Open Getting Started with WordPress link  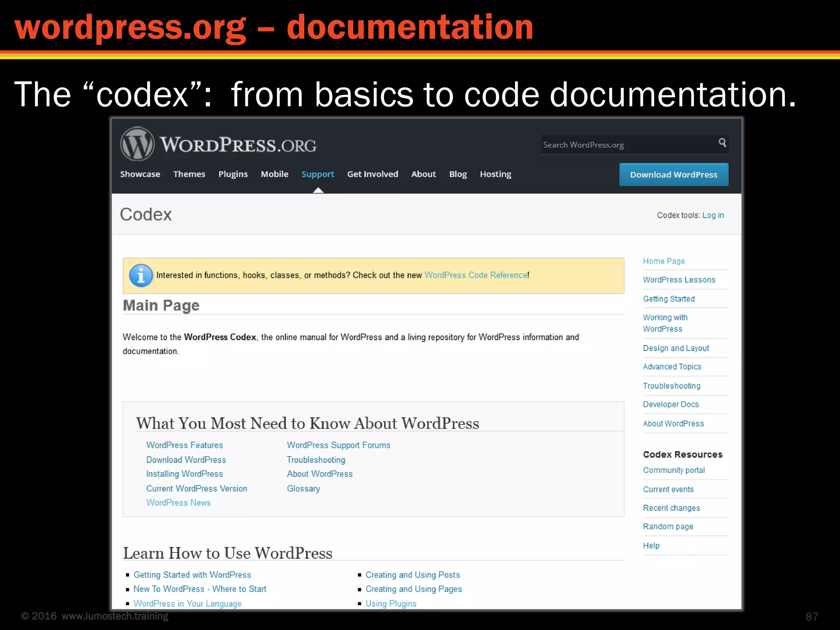point(192,575)
